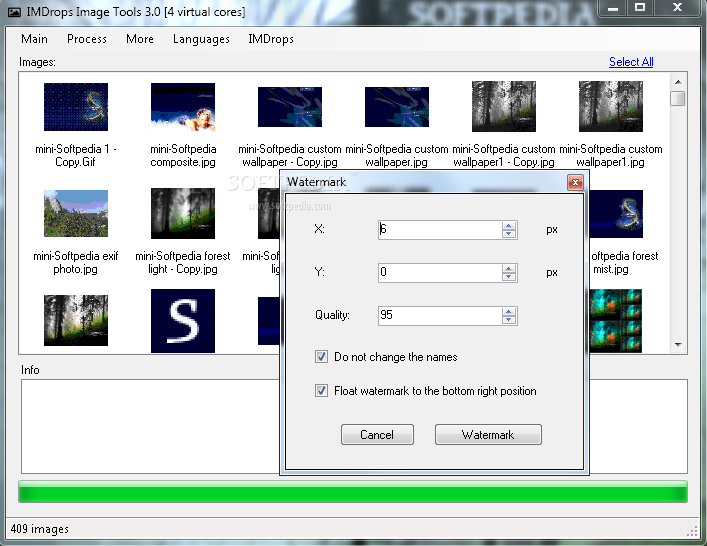Select the forest mist.jpg thumbnail
The image size is (707, 546).
(616, 214)
